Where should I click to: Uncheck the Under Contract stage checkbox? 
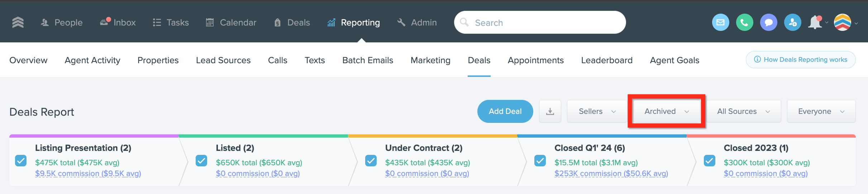(x=371, y=161)
